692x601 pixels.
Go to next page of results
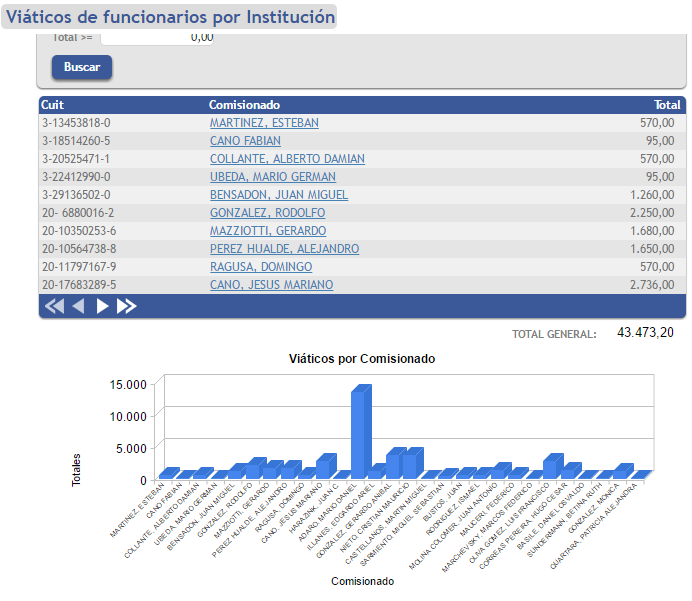(x=102, y=307)
